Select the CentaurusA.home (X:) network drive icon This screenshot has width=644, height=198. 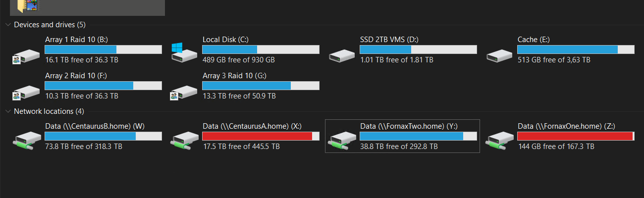[x=183, y=141]
